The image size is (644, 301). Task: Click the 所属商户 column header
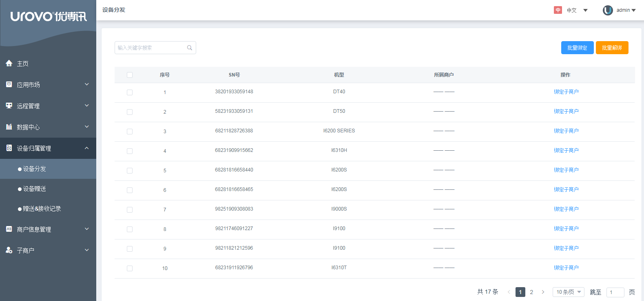444,75
